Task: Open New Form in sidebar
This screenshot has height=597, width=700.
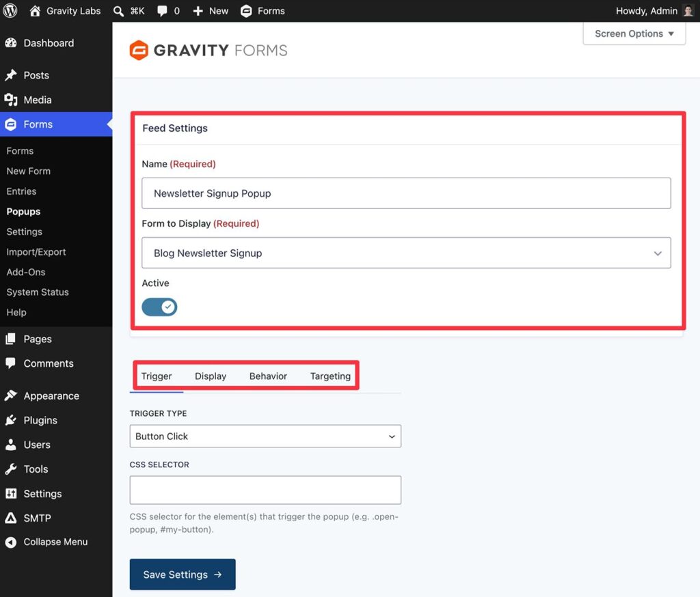Action: click(29, 171)
